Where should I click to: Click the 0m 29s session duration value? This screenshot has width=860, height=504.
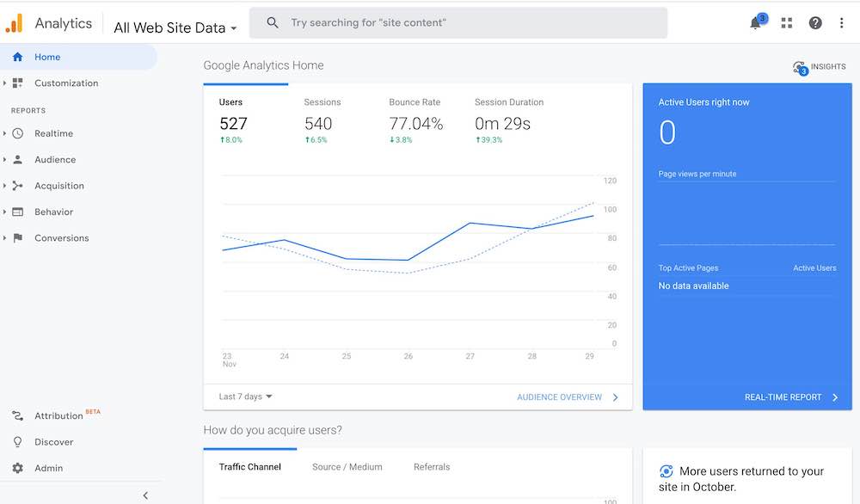point(502,123)
